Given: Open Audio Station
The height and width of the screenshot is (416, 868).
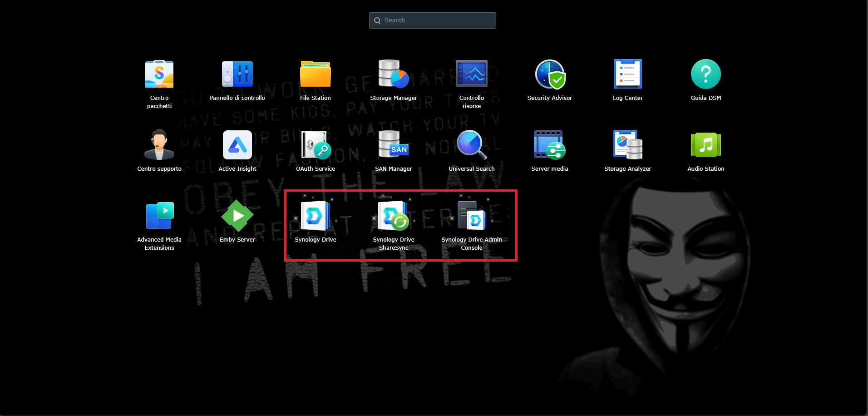Looking at the screenshot, I should pyautogui.click(x=706, y=145).
